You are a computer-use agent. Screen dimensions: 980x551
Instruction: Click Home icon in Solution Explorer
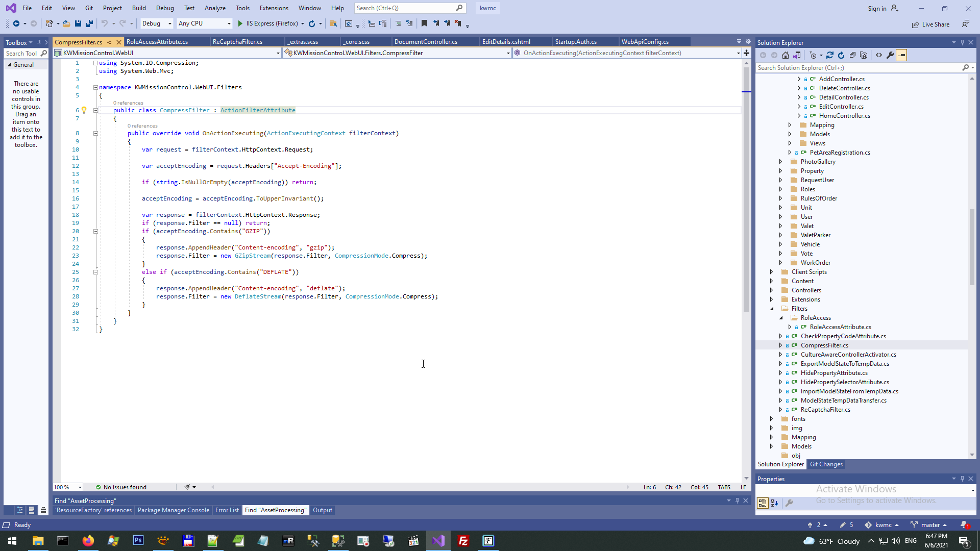coord(786,55)
